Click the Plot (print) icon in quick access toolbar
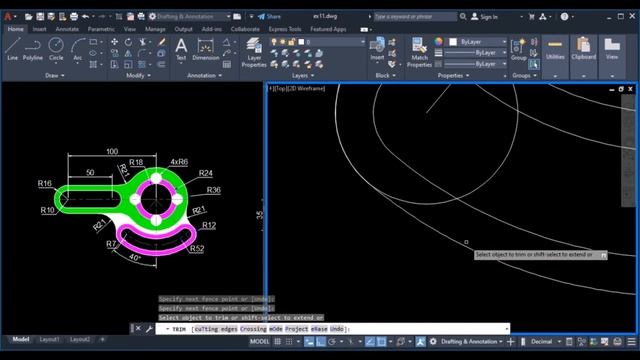This screenshot has width=640, height=360. [74, 17]
